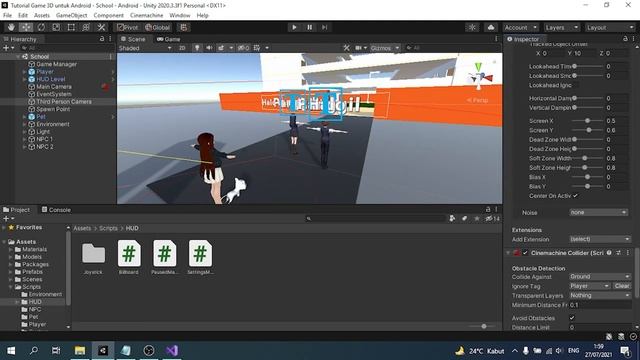Open the Add Extension dropdown
Viewport: 640px width, 360px height.
tap(599, 239)
